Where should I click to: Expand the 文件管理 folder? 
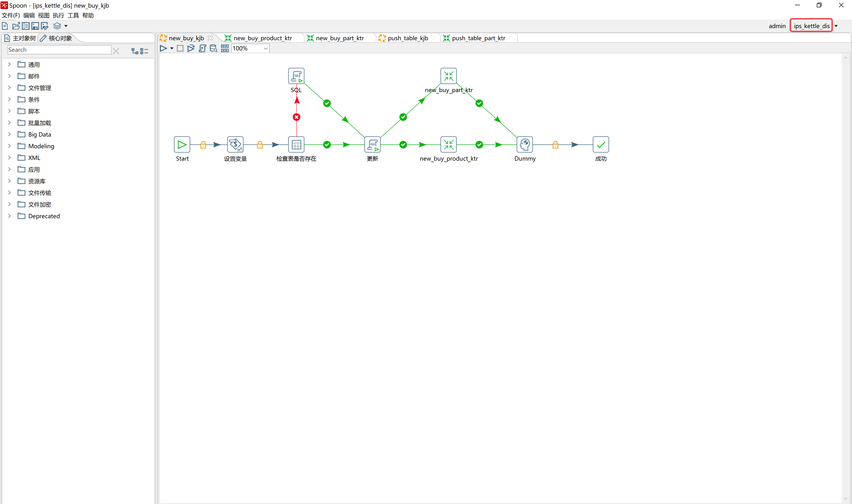coord(10,88)
